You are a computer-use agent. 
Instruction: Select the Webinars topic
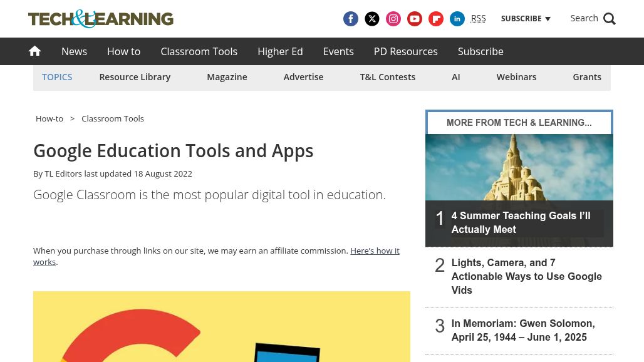click(516, 77)
